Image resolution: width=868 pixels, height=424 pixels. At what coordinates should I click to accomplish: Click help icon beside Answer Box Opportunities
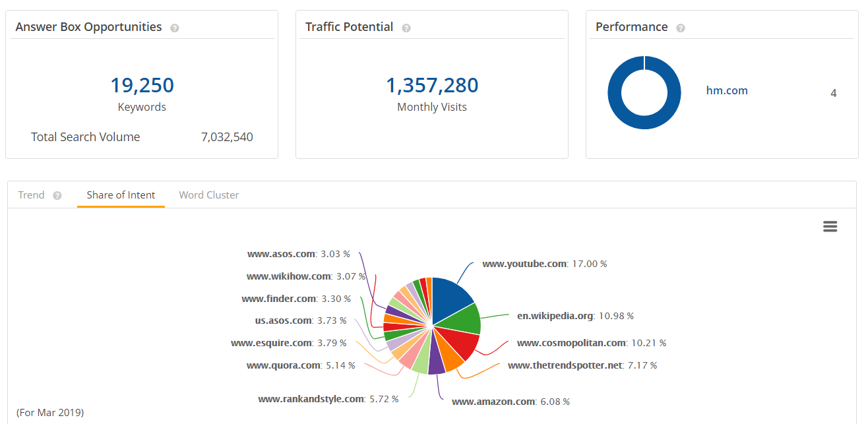[175, 28]
